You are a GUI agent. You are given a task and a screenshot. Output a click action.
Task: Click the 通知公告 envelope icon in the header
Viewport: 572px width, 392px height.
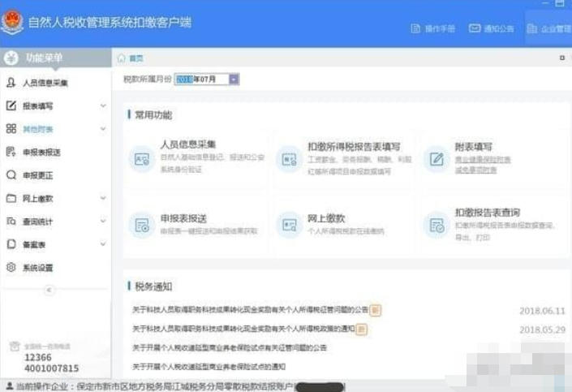click(x=475, y=28)
